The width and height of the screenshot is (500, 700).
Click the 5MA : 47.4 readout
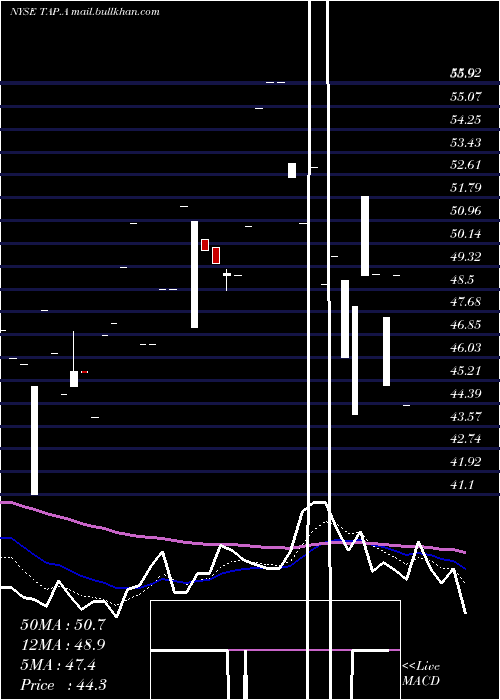(x=58, y=665)
